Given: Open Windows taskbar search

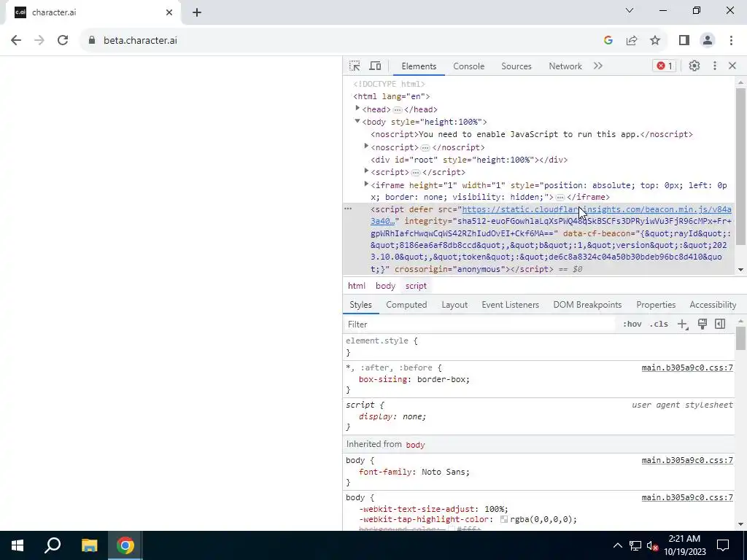Looking at the screenshot, I should tap(53, 545).
